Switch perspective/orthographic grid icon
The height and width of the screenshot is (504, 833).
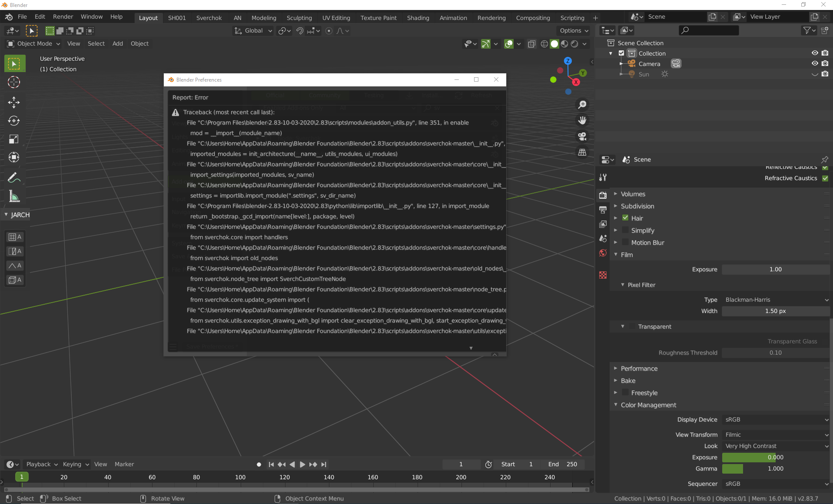click(x=582, y=152)
